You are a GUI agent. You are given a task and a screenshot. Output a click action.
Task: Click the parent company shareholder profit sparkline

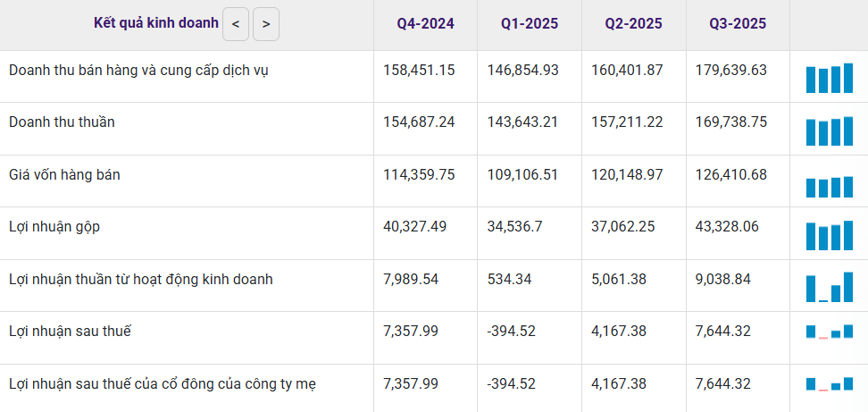coord(828,384)
